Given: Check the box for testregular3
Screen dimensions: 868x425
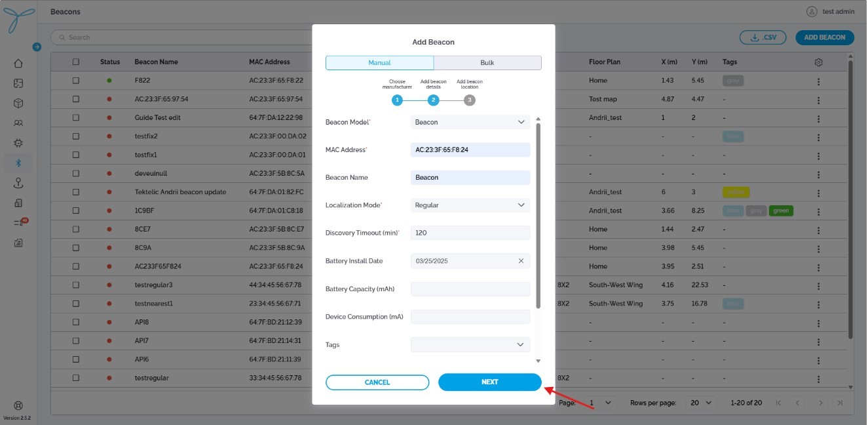Looking at the screenshot, I should (76, 285).
